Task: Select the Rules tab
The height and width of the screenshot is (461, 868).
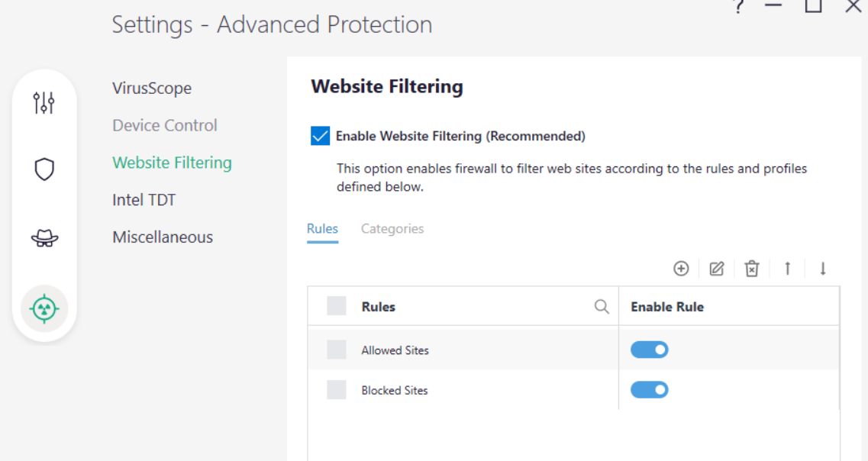Action: point(322,228)
